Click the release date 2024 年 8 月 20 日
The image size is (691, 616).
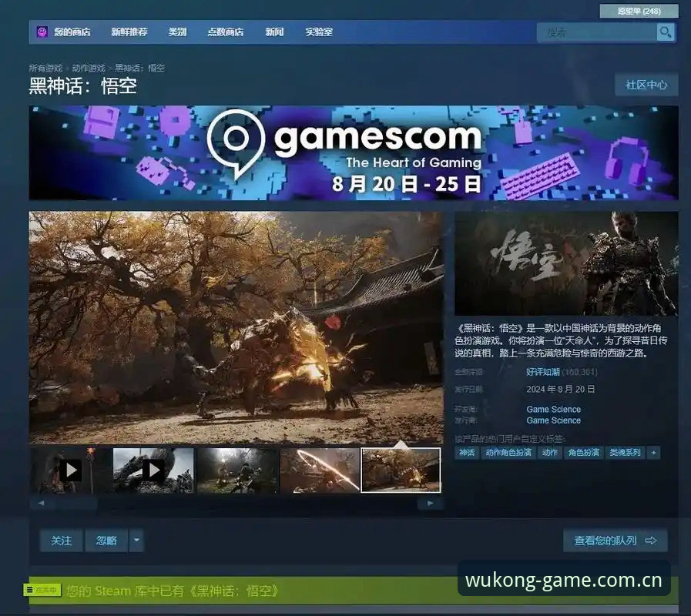coord(561,389)
